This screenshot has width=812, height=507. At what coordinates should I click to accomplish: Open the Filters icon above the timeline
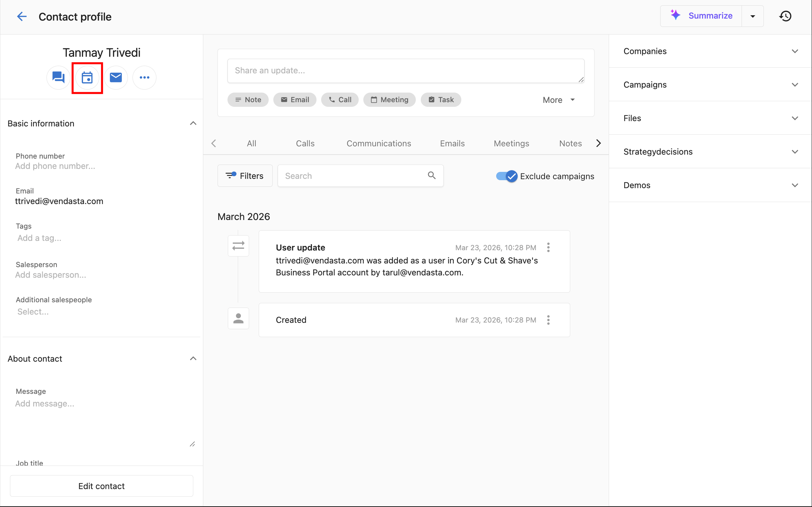pyautogui.click(x=230, y=176)
